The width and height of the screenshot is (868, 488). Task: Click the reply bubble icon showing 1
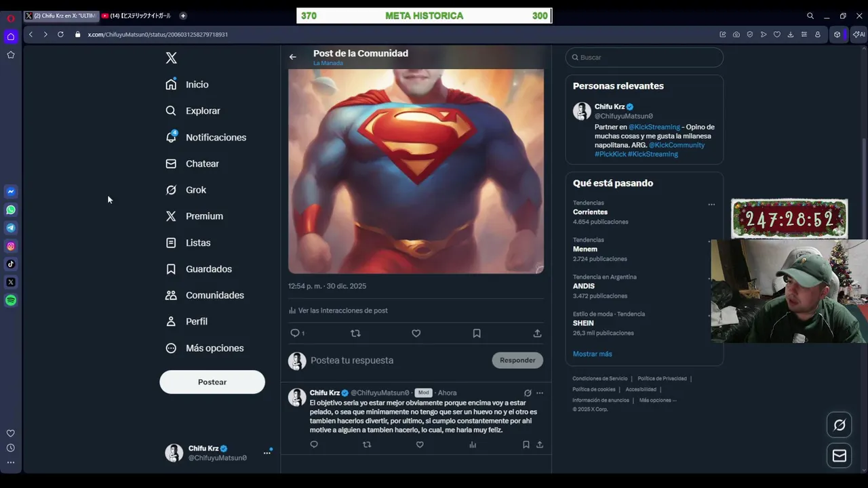297,333
